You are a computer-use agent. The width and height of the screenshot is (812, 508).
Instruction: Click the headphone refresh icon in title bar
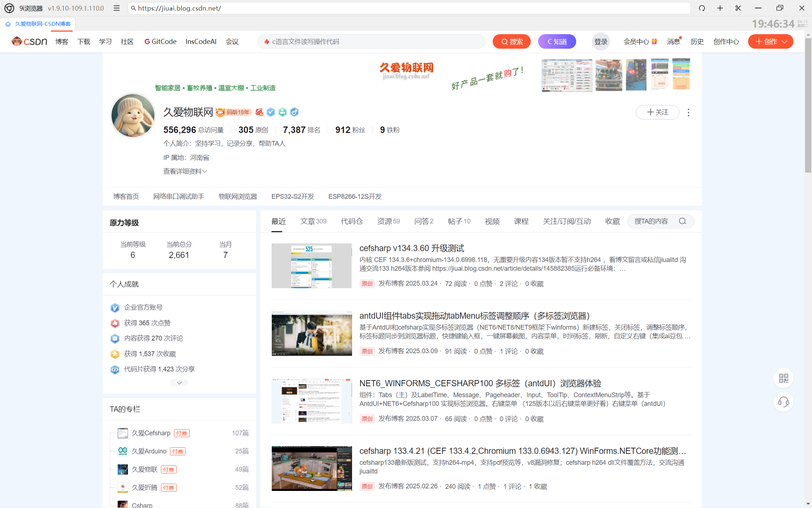click(702, 8)
